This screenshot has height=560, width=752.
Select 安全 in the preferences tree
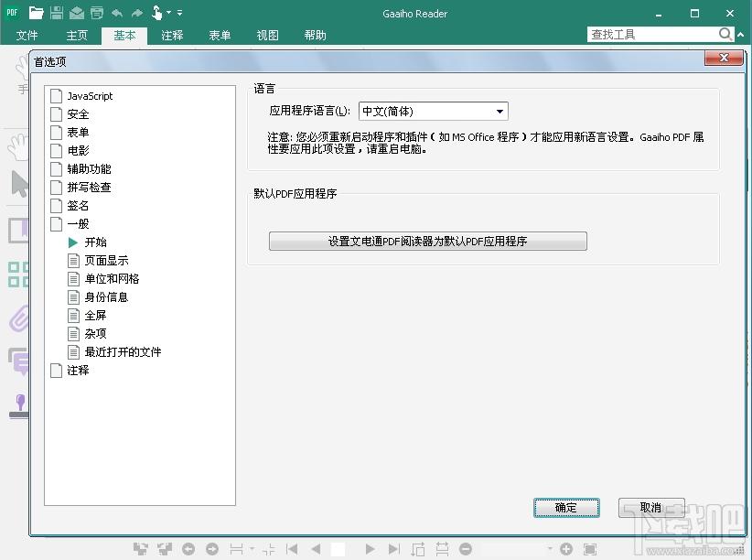point(78,114)
